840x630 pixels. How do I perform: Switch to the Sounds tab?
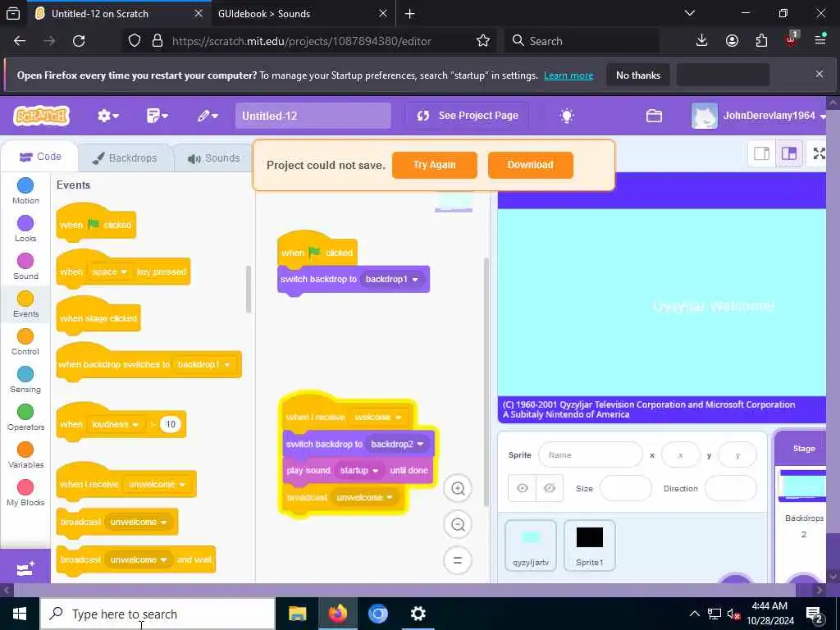click(x=214, y=158)
